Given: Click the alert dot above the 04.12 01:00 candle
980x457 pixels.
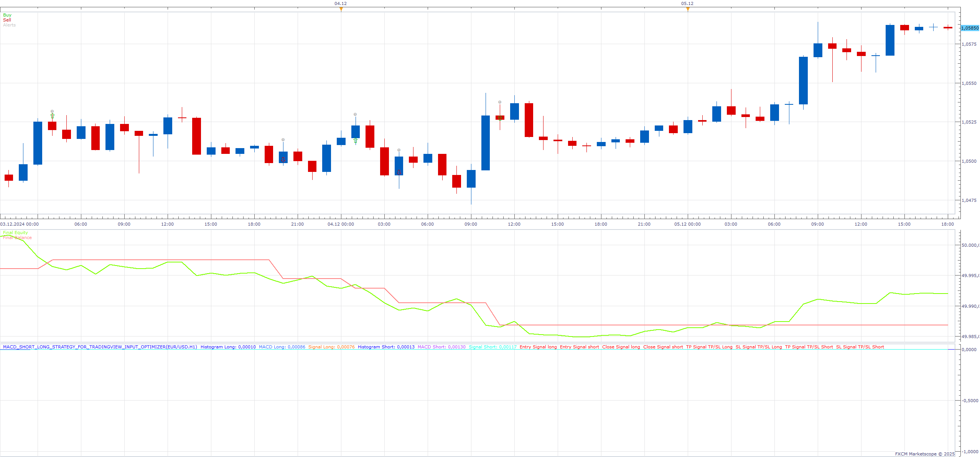Looking at the screenshot, I should click(x=355, y=114).
